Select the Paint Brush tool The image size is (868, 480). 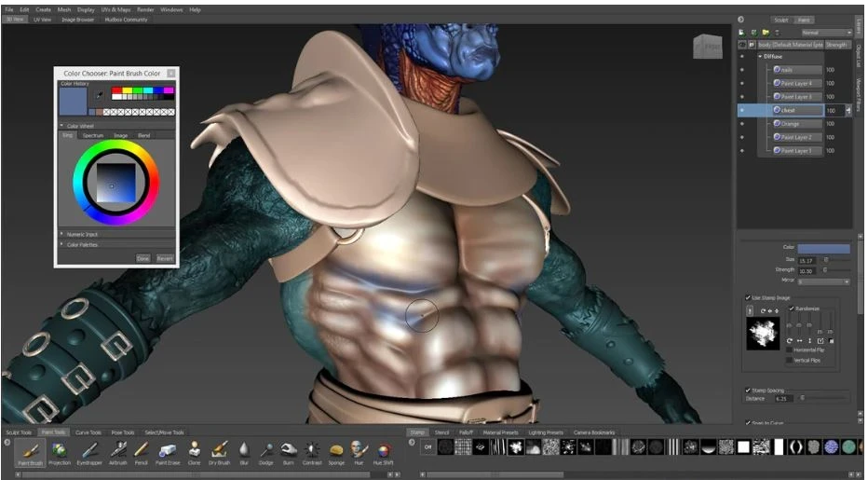[x=30, y=453]
